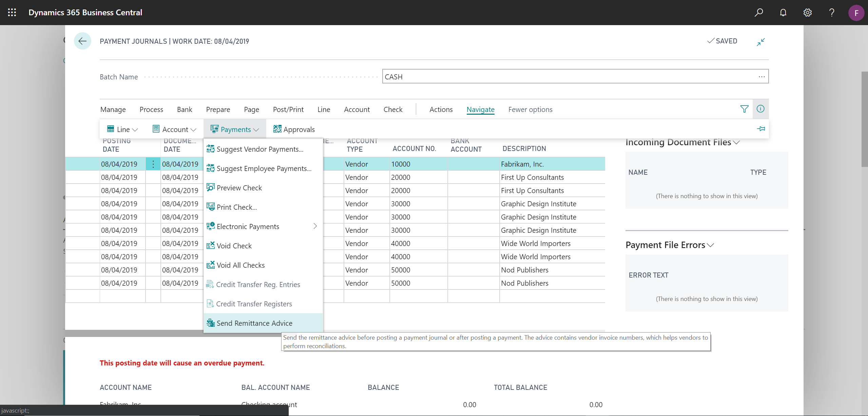Open the Microsoft app launcher grid
Screen dimensions: 868x416
(12, 13)
